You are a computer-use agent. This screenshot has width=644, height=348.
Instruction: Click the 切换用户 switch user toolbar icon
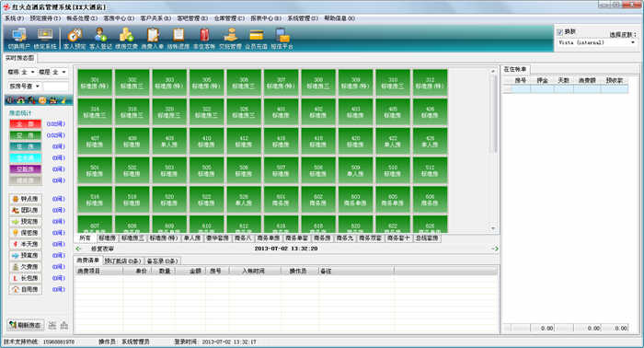19,40
